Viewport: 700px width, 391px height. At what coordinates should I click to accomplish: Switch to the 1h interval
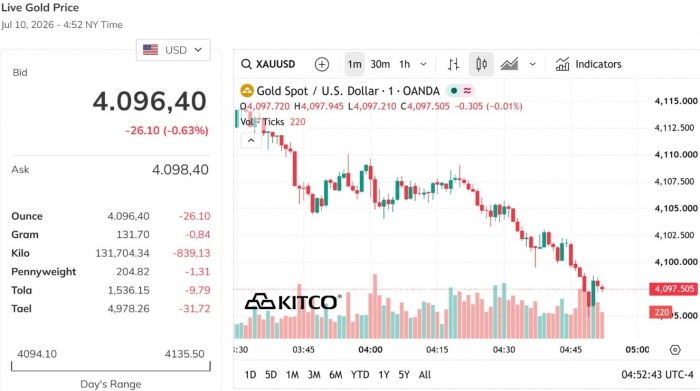404,64
